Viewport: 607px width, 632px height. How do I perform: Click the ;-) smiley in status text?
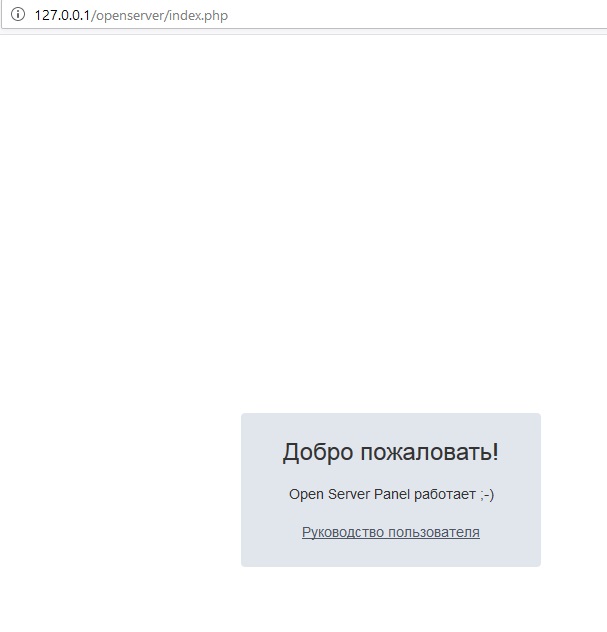(x=486, y=494)
